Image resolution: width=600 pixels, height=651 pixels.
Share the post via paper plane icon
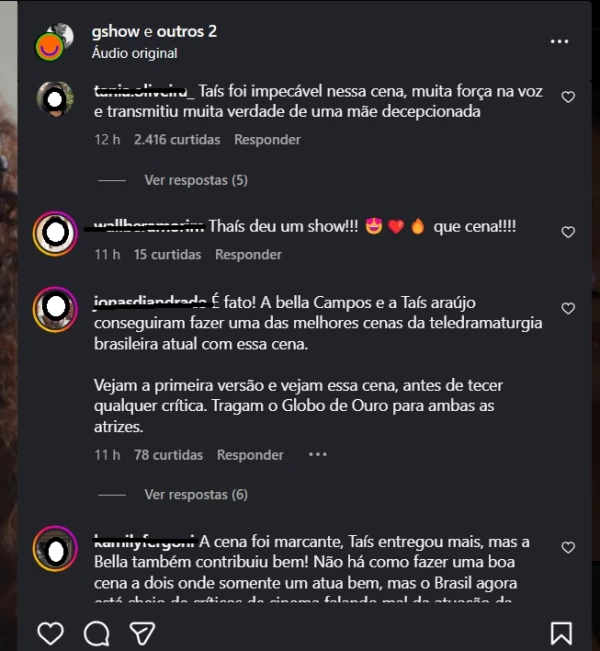(143, 633)
